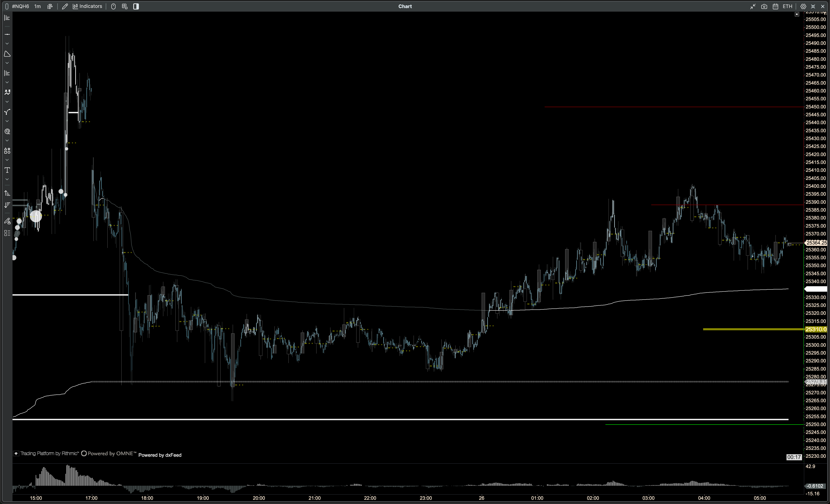Screen dimensions: 830x504
Task: Select the triangle shape tool
Action: pos(7,54)
